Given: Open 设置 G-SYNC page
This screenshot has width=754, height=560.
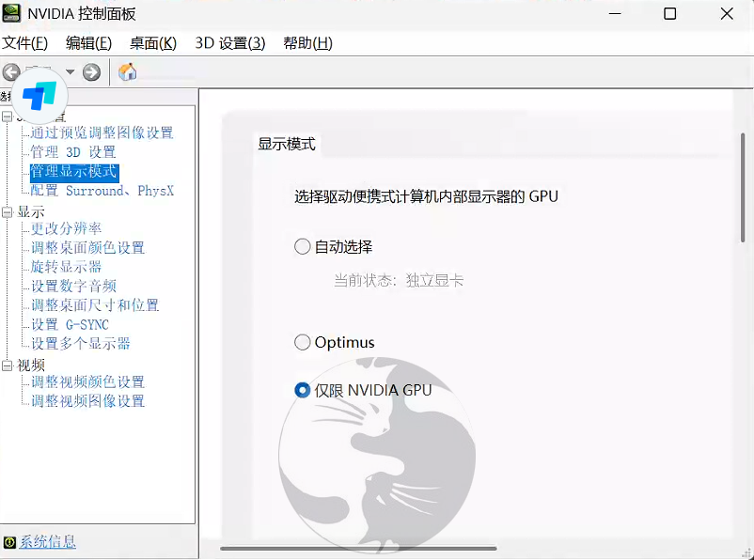Looking at the screenshot, I should 70,324.
